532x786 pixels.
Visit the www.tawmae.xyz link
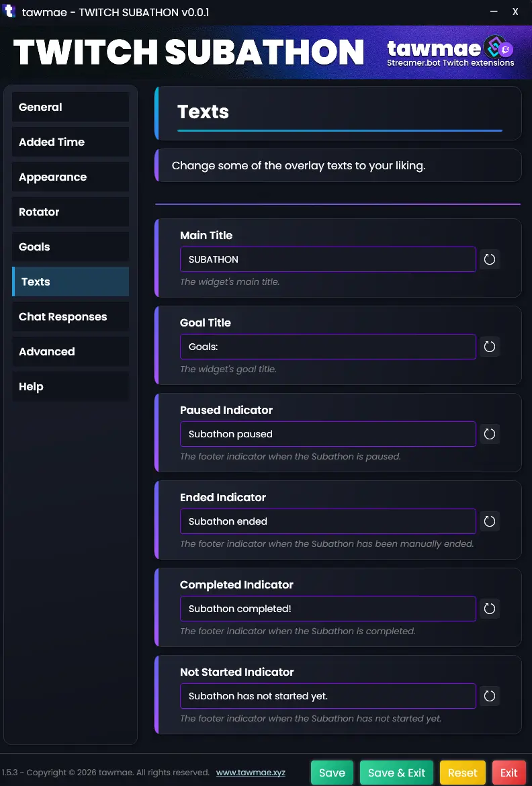coord(251,773)
